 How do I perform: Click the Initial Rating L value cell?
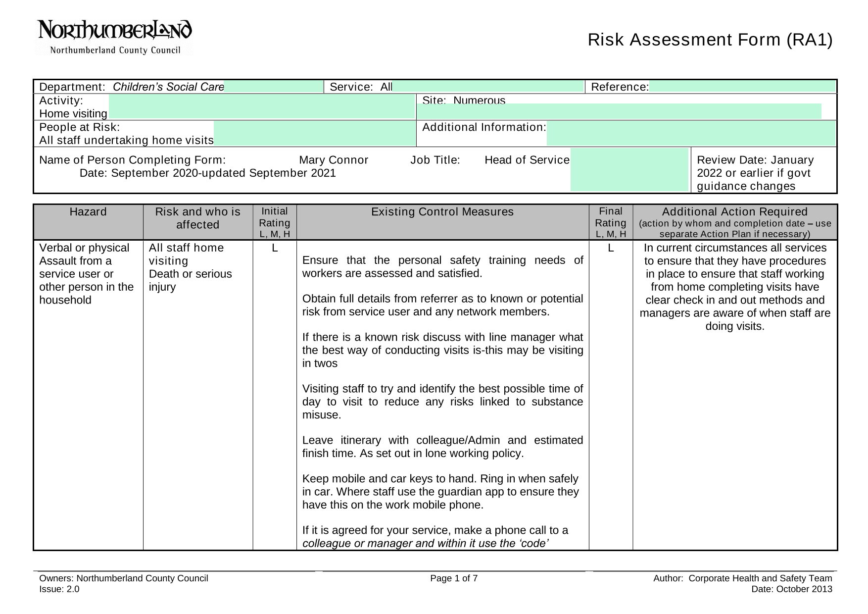pyautogui.click(x=275, y=248)
